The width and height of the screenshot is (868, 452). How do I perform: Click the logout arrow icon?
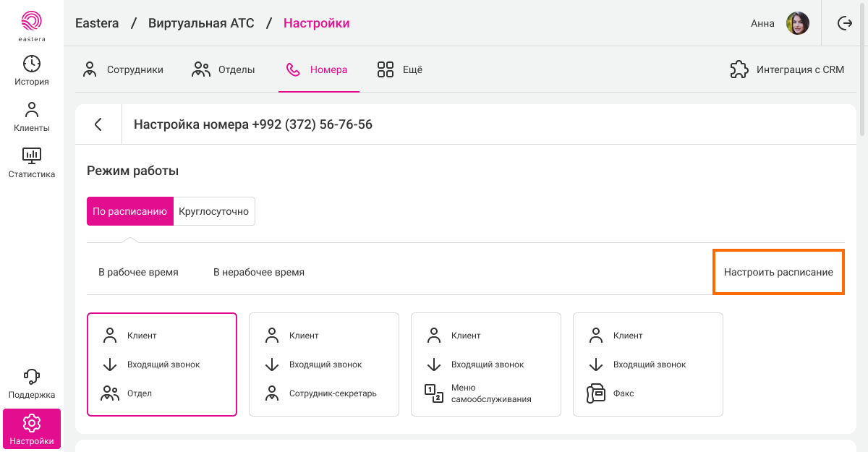point(845,23)
